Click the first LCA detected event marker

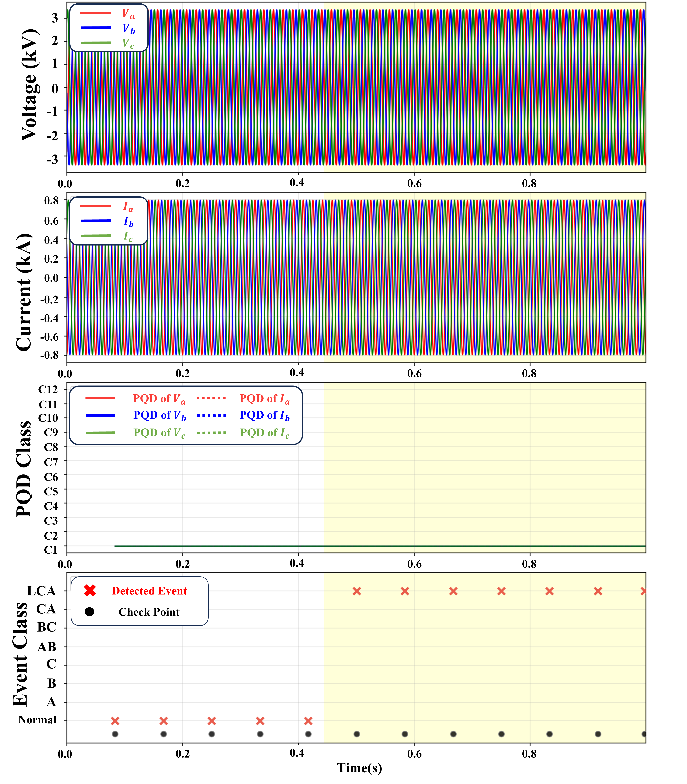pos(357,591)
